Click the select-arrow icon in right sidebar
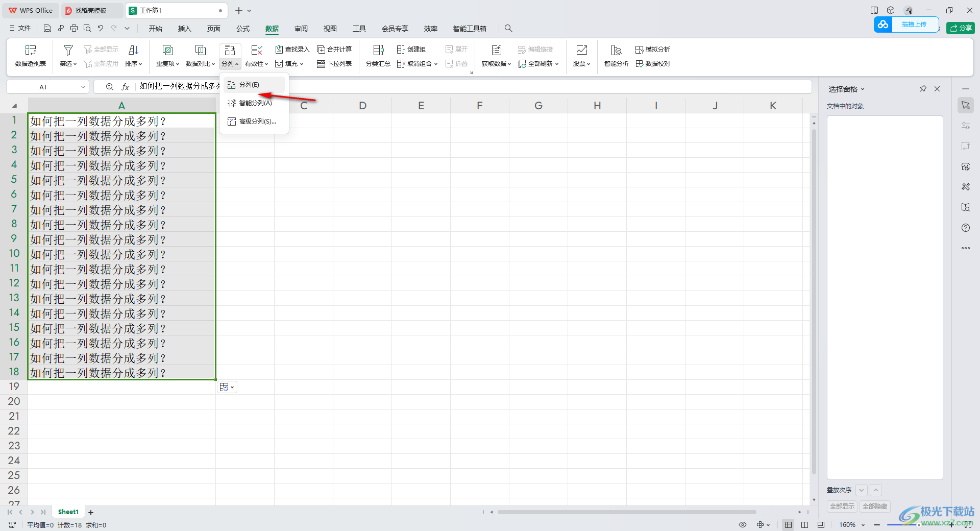The height and width of the screenshot is (531, 980). 966,105
